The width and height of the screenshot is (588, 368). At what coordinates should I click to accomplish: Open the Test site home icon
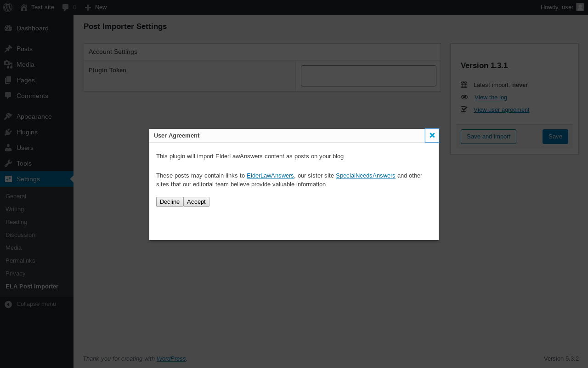24,7
